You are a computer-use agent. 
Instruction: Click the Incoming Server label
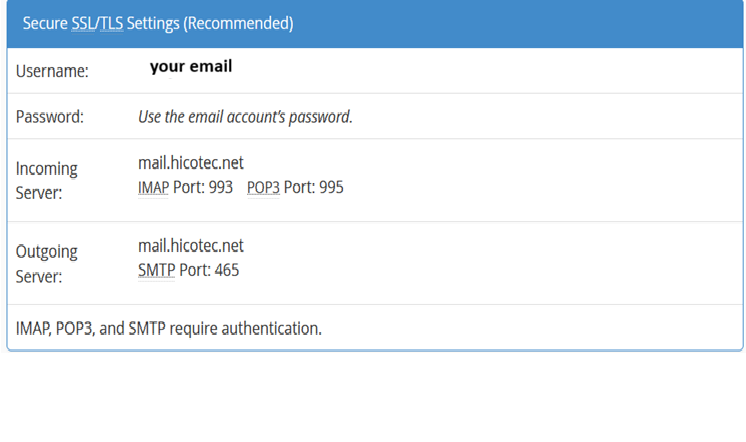tap(47, 180)
